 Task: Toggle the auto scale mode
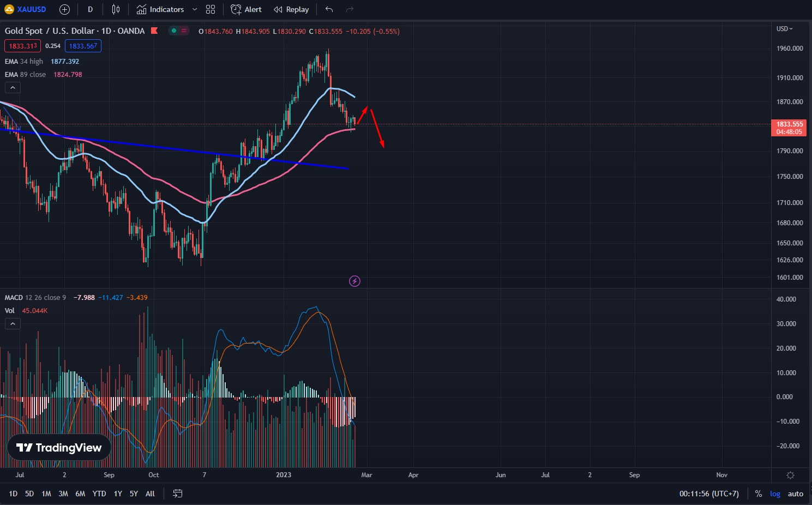tap(795, 494)
